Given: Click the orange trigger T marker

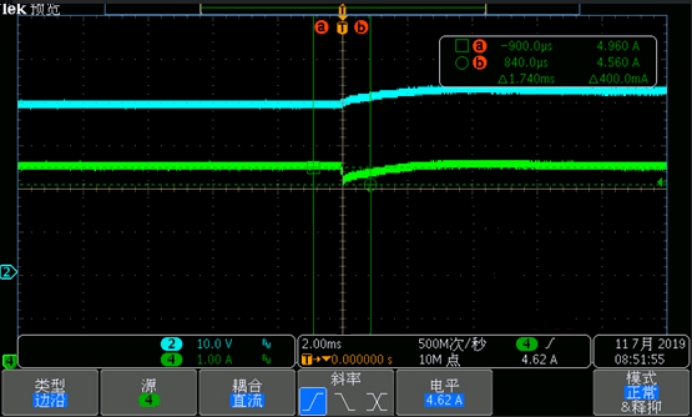Looking at the screenshot, I should [x=342, y=27].
